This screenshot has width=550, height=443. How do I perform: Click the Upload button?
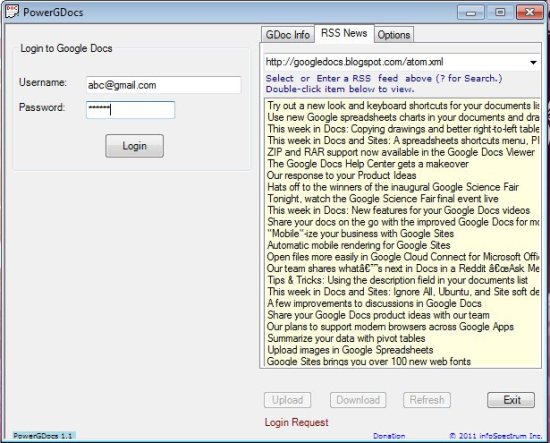tap(288, 400)
